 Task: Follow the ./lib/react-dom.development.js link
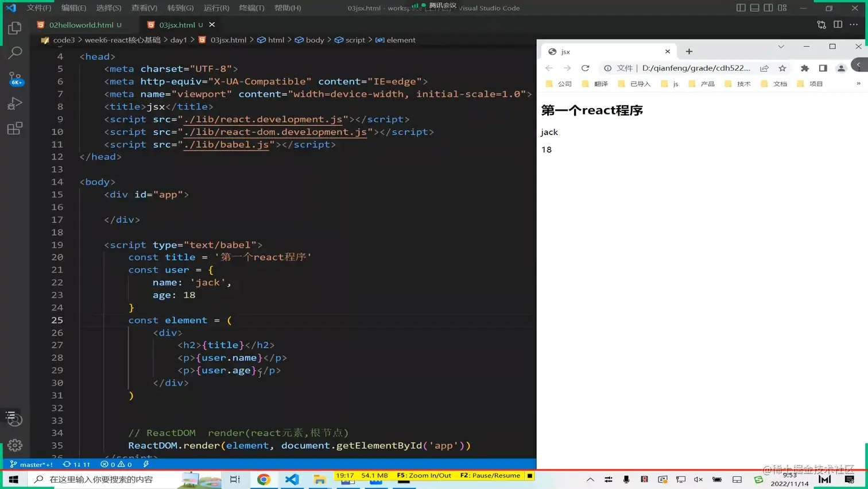[275, 132]
